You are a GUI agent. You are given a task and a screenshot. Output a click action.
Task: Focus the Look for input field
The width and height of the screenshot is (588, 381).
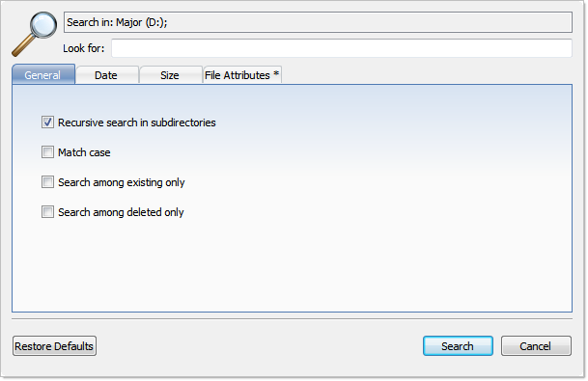(x=341, y=48)
